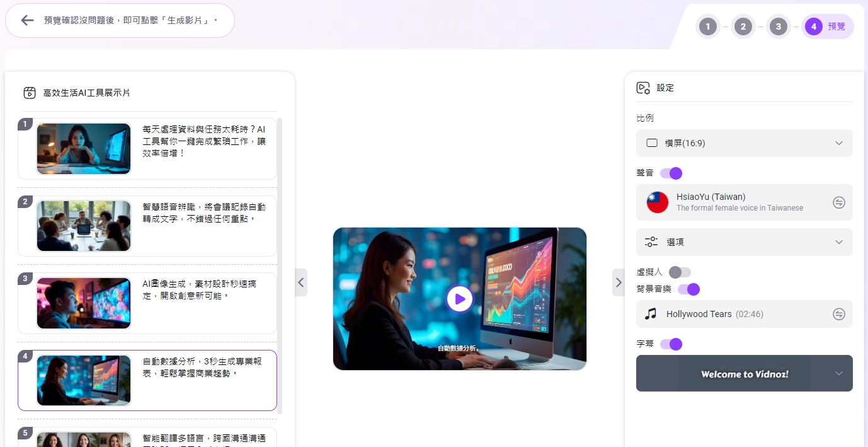Open the 橫屏(16:9) aspect ratio dropdown
868x447 pixels.
[x=744, y=143]
